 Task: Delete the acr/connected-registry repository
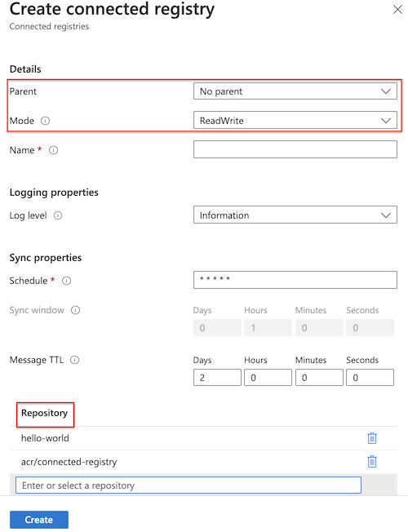coord(372,462)
